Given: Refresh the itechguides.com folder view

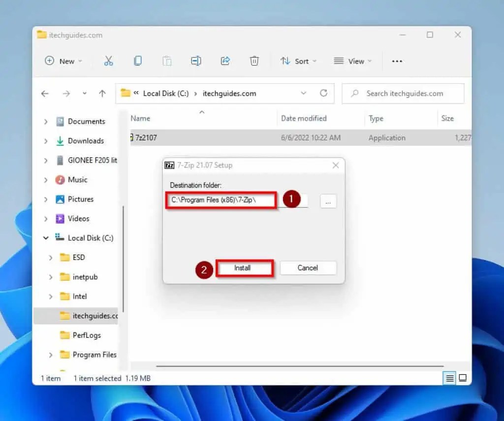Looking at the screenshot, I should coord(324,93).
